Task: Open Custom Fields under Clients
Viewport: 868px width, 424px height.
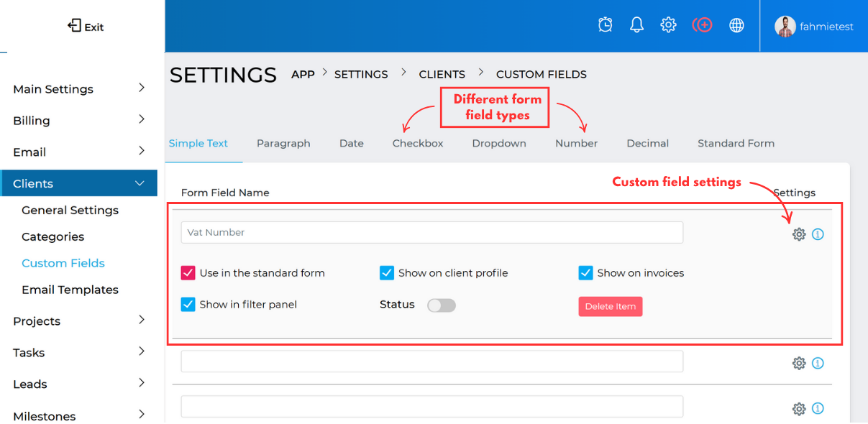Action: click(x=63, y=263)
